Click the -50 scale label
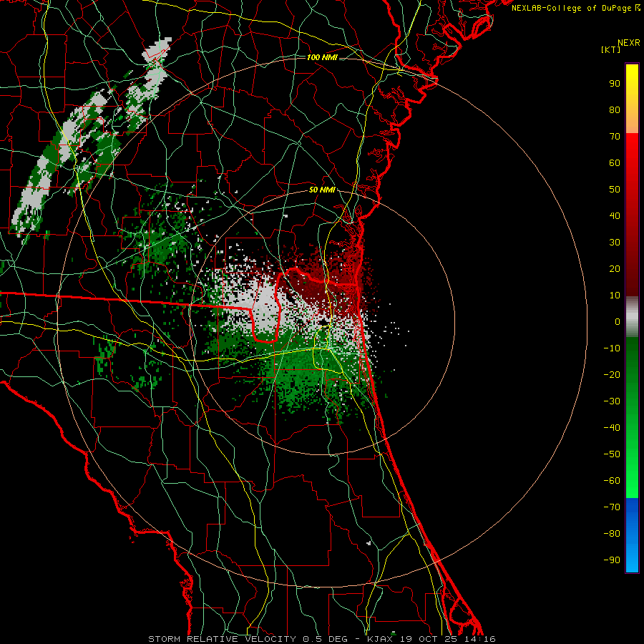The height and width of the screenshot is (644, 644). tap(612, 454)
